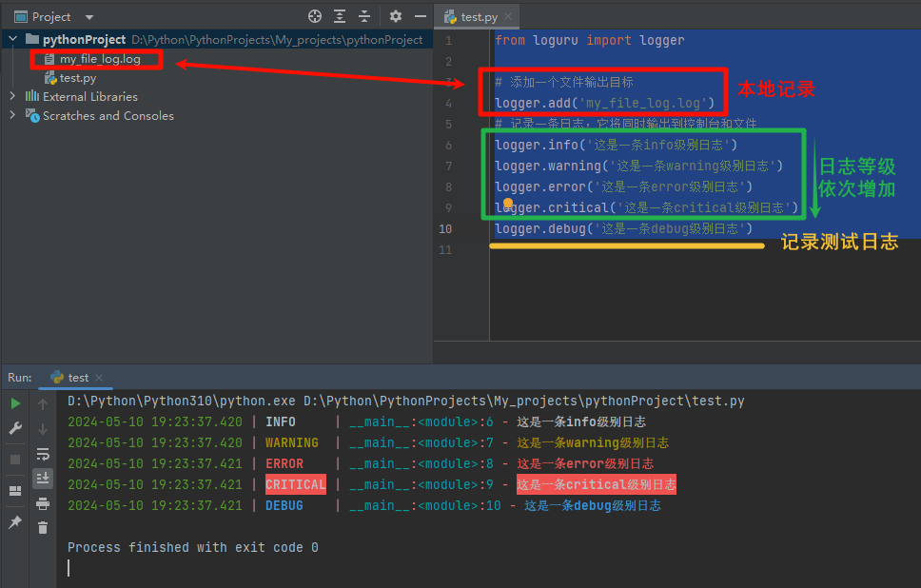Viewport: 921px width, 588px height.
Task: Open the Project view dropdown arrow
Action: (x=89, y=17)
